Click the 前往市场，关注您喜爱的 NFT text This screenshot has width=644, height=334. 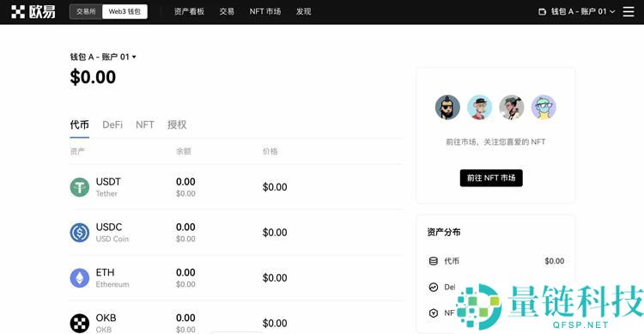coord(495,142)
